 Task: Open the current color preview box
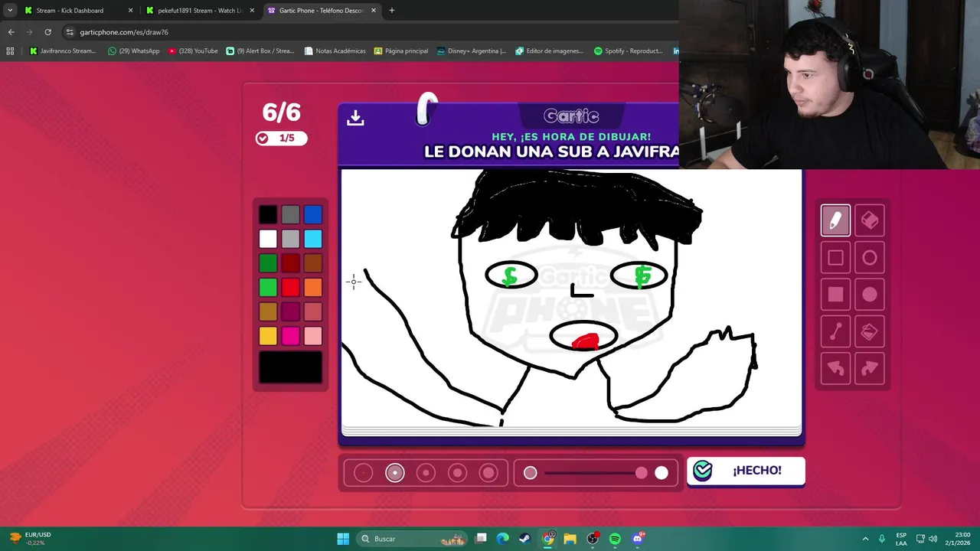(x=290, y=367)
